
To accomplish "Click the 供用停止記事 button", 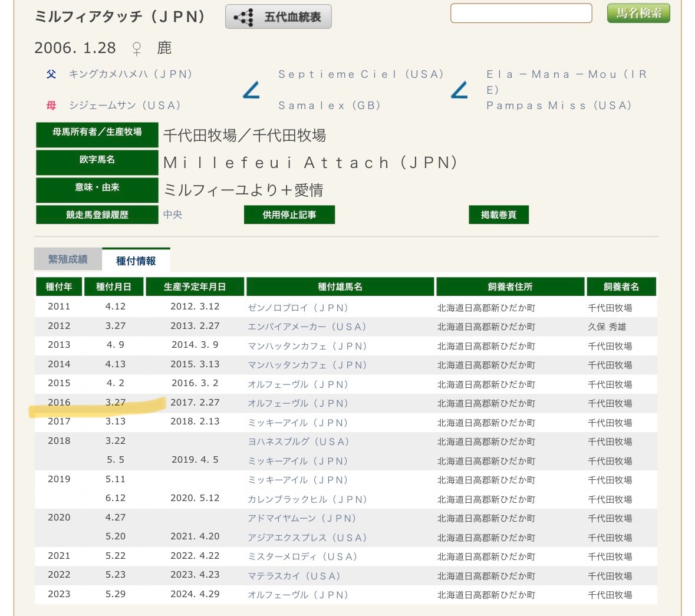I will [x=289, y=215].
